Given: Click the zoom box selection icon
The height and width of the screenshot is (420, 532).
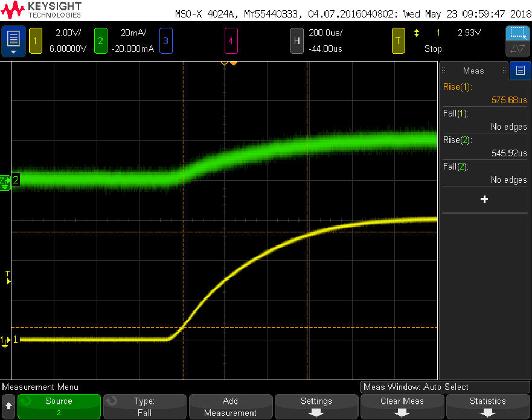Looking at the screenshot, I should click(x=518, y=33).
